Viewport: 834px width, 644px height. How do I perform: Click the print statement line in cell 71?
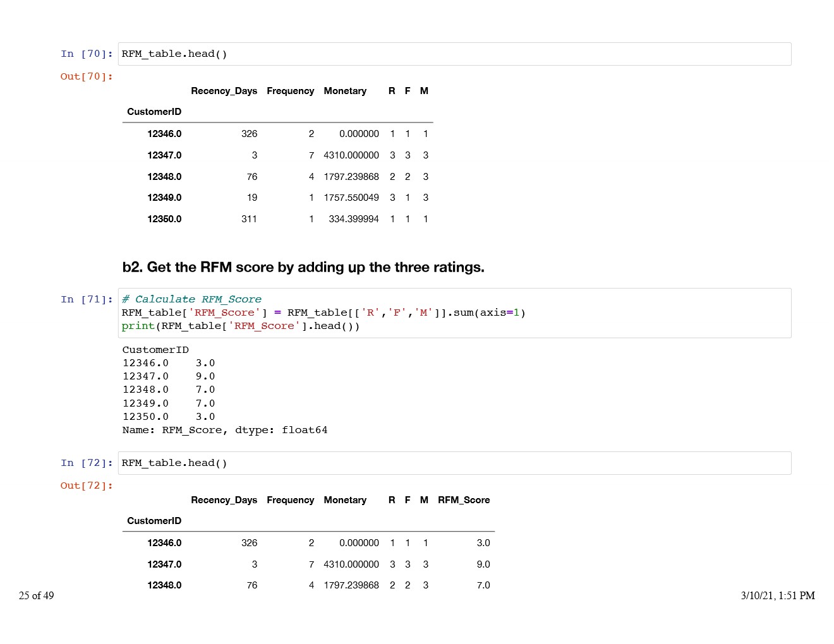(240, 326)
